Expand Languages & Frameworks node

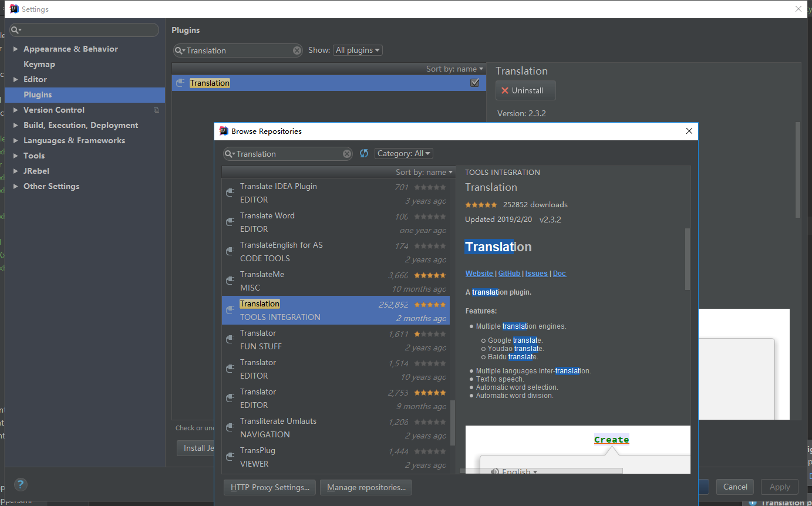(16, 140)
